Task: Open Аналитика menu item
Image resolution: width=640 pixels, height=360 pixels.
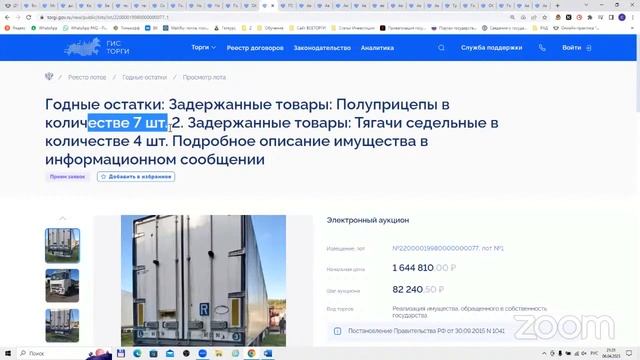Action: pyautogui.click(x=377, y=48)
